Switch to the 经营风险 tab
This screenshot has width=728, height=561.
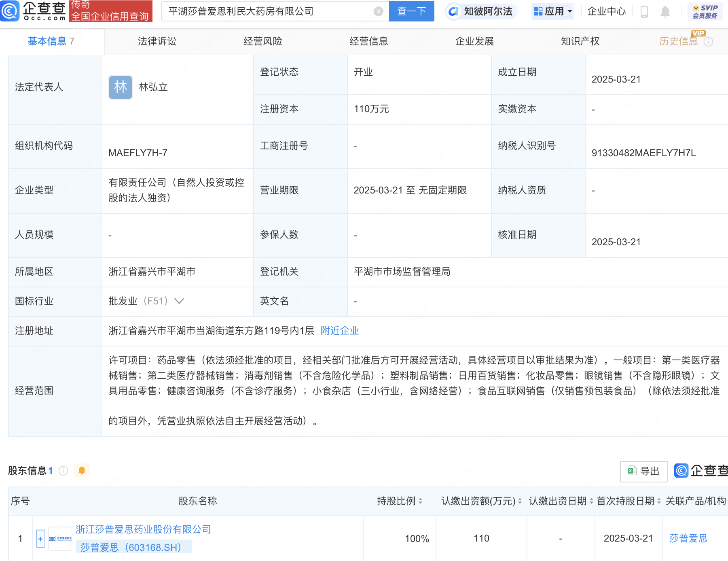pyautogui.click(x=263, y=41)
